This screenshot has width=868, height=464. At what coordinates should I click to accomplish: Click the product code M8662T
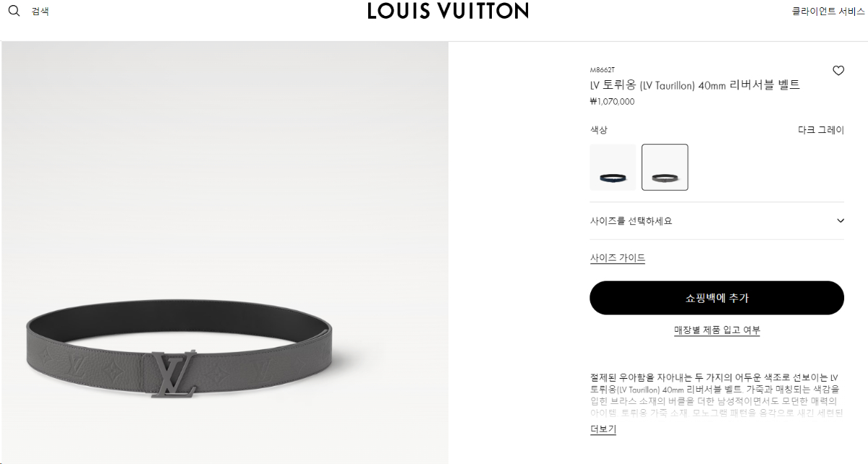click(x=602, y=70)
